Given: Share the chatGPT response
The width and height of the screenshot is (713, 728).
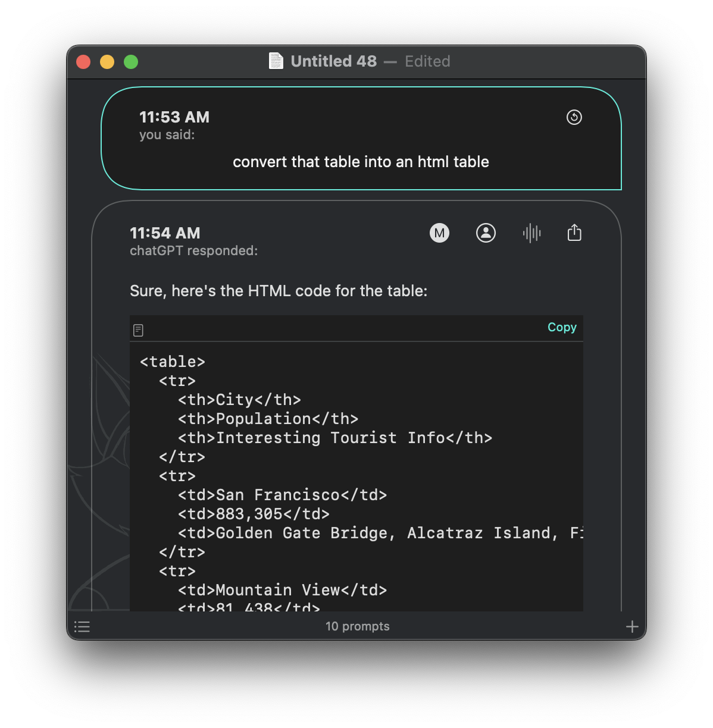Looking at the screenshot, I should [574, 233].
